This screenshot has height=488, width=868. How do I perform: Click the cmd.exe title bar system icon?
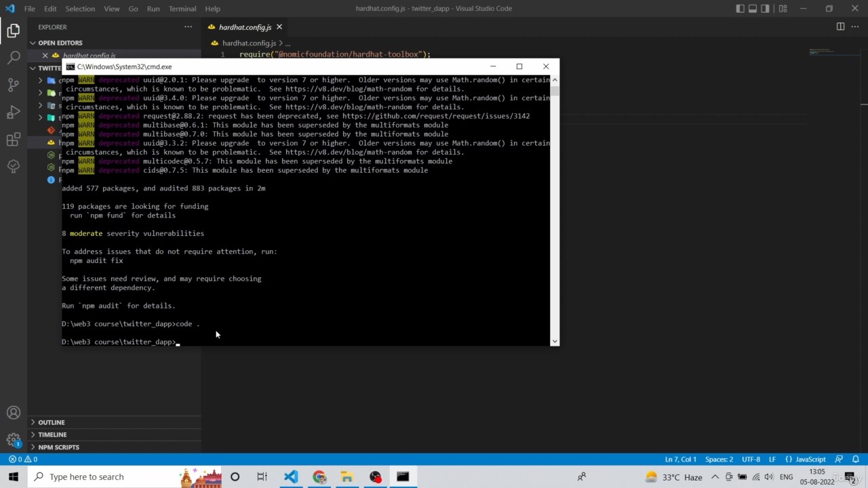70,66
